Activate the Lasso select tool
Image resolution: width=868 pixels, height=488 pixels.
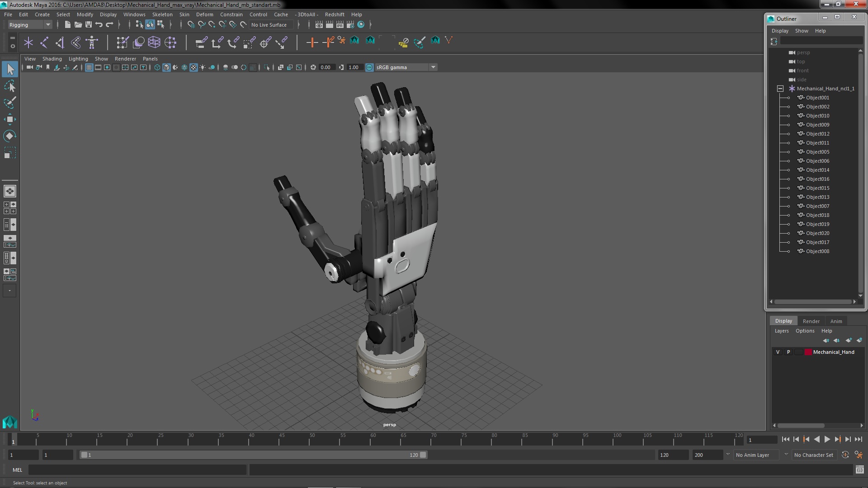[10, 86]
